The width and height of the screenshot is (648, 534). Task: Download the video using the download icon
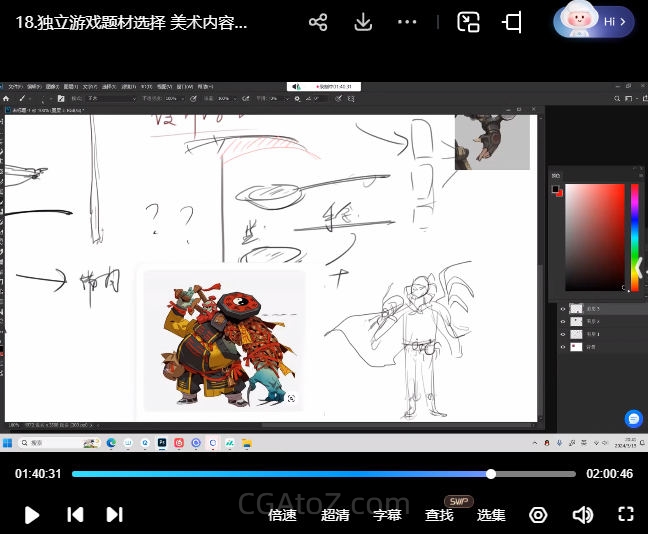pyautogui.click(x=363, y=22)
